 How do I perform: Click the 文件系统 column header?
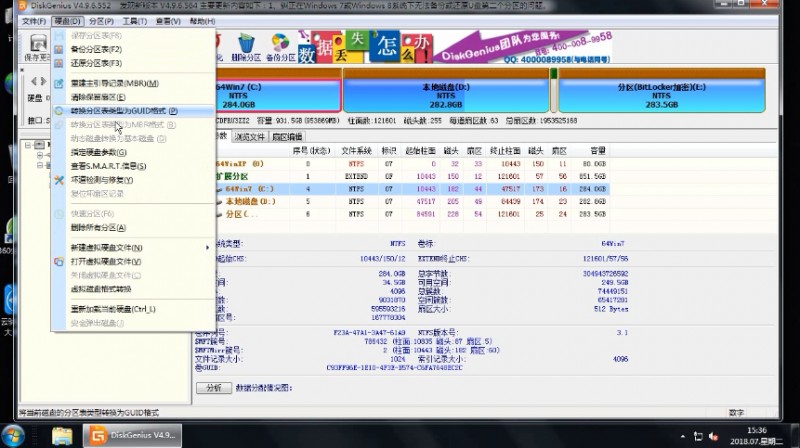point(356,151)
